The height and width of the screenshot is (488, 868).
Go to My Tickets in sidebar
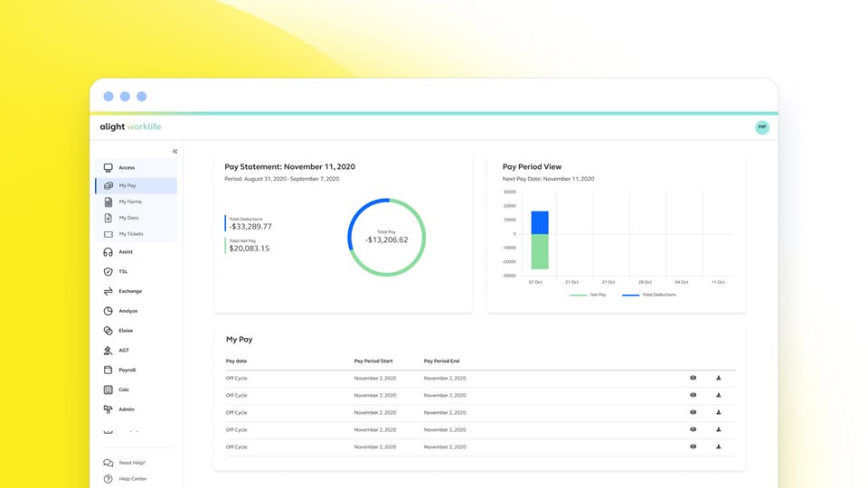coord(130,234)
